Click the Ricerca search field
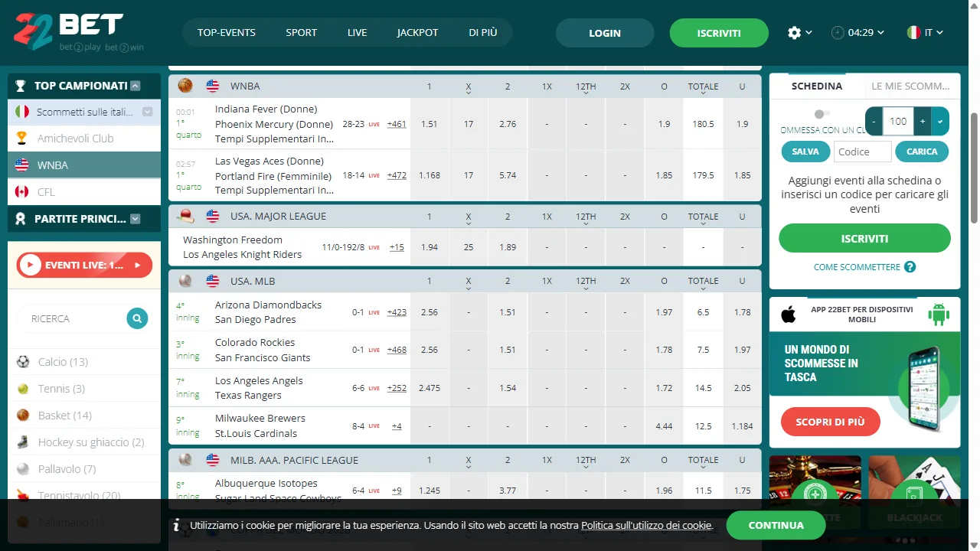This screenshot has width=980, height=551. pos(74,318)
